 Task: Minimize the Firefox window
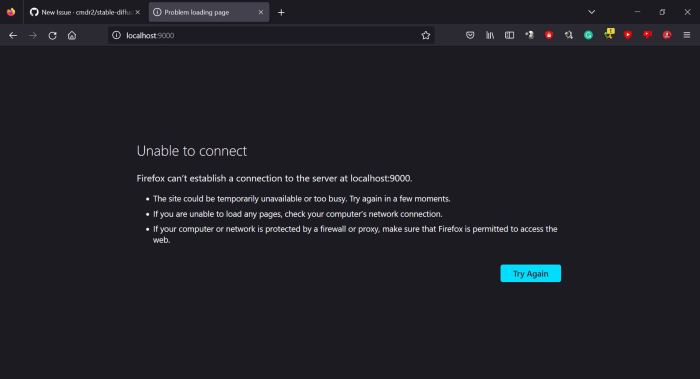[x=638, y=12]
